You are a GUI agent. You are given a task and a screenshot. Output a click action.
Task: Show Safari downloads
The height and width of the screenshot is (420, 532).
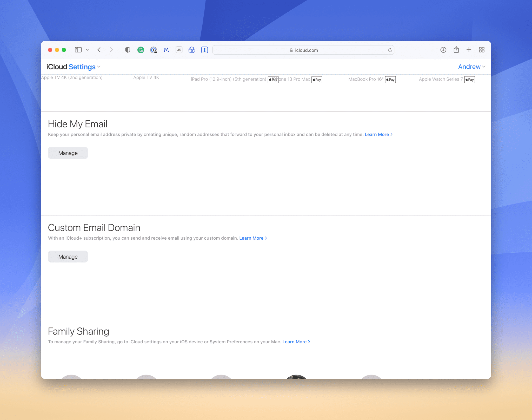coord(443,50)
